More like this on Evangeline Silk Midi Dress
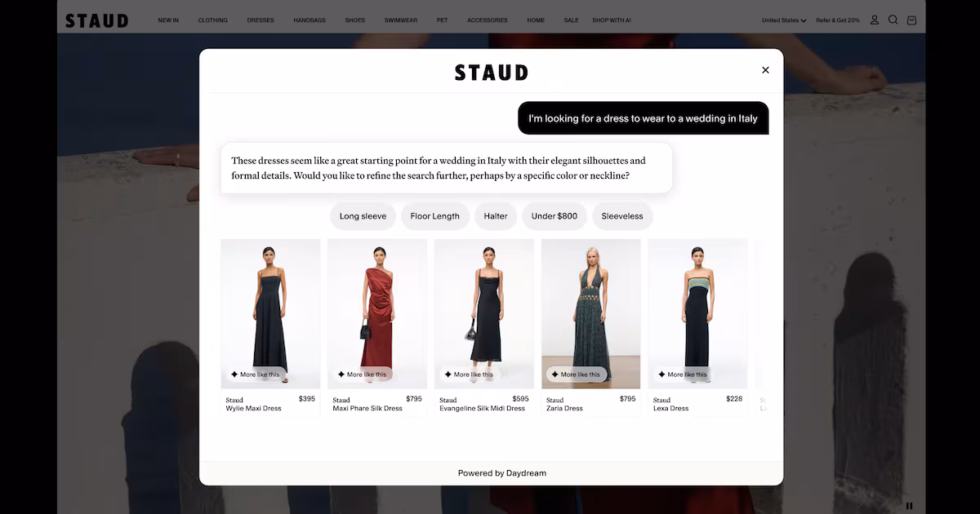The height and width of the screenshot is (514, 980). pyautogui.click(x=470, y=374)
